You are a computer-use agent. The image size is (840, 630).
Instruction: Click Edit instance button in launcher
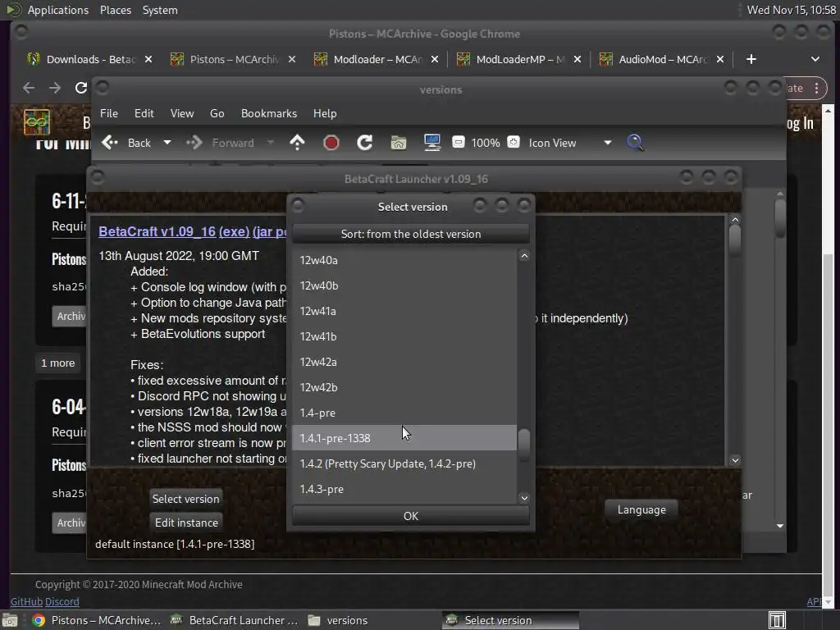[x=186, y=523]
